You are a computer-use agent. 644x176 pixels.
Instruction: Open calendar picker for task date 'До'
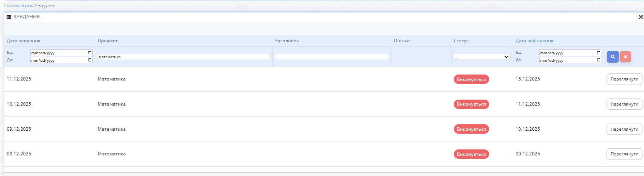tap(90, 60)
